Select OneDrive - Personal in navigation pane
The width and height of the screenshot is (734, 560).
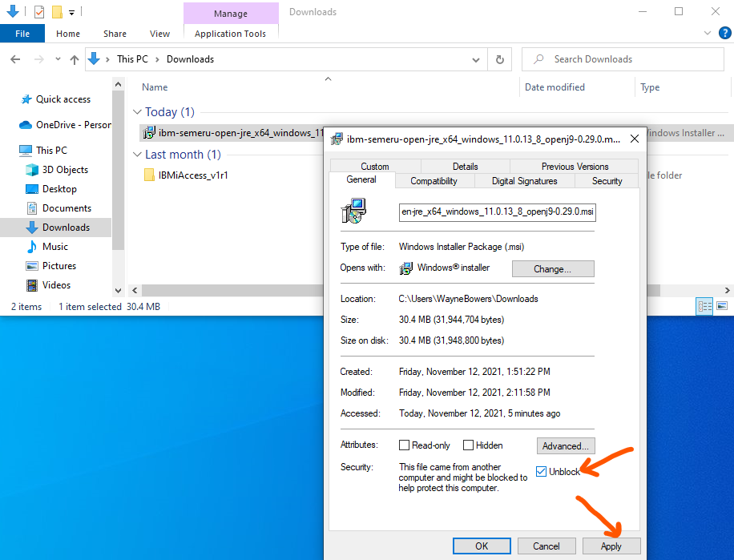click(65, 125)
